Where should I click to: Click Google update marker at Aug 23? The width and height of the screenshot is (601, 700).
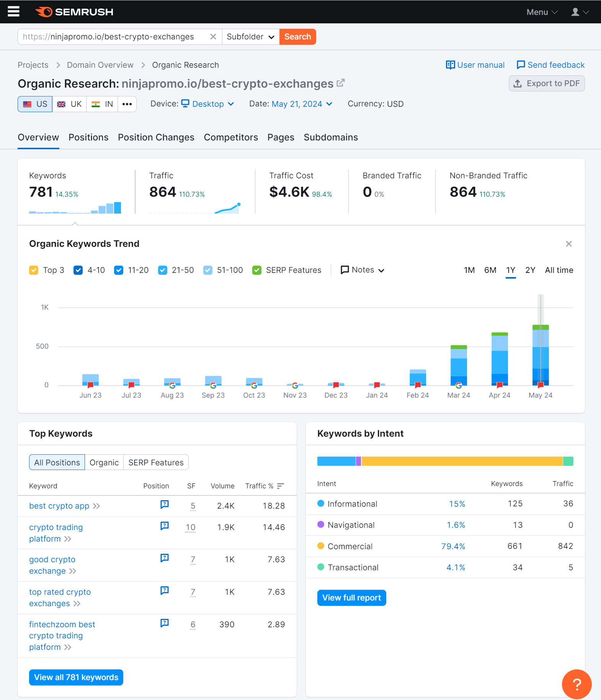tap(172, 385)
